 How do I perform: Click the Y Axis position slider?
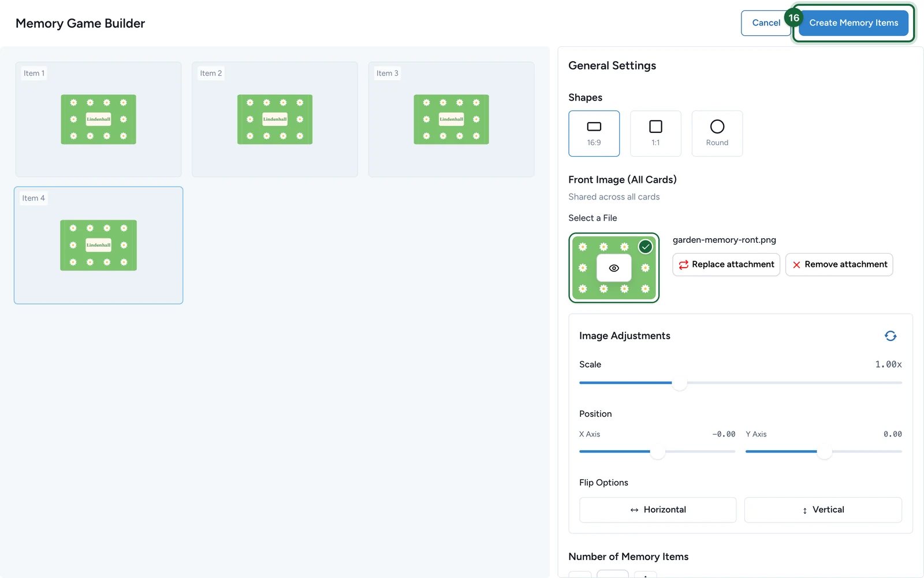824,451
